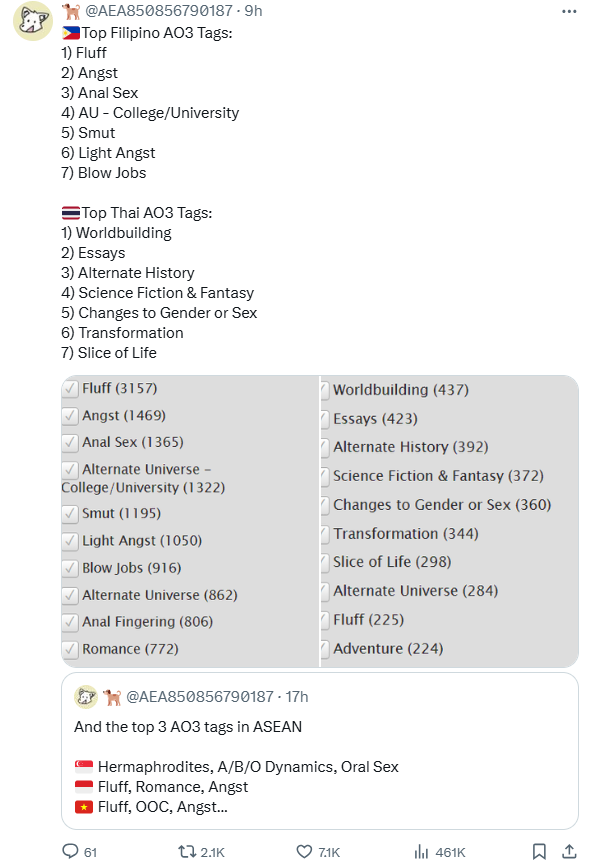Open the 9h timestamp link
The width and height of the screenshot is (594, 868).
254,11
